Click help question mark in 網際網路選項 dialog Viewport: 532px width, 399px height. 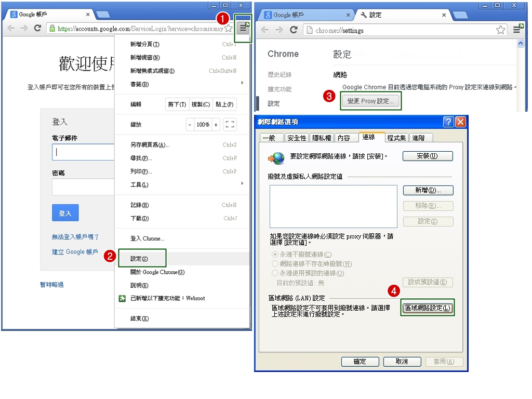tap(448, 122)
